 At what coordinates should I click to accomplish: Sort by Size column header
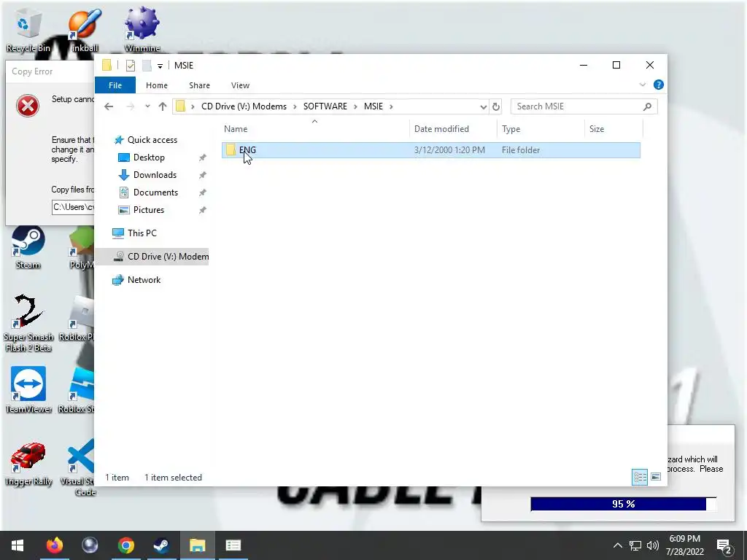coord(614,128)
